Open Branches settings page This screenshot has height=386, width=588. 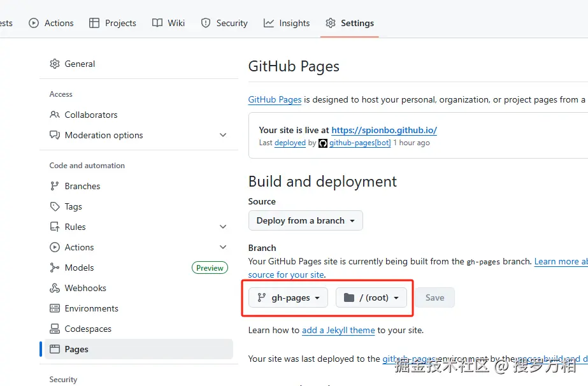139,186
